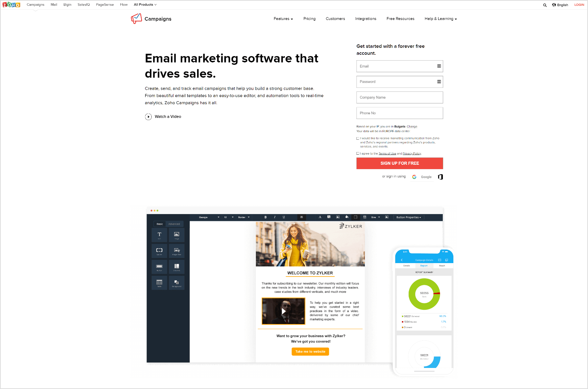
Task: Click the mail icon in phone header
Action: point(440,260)
